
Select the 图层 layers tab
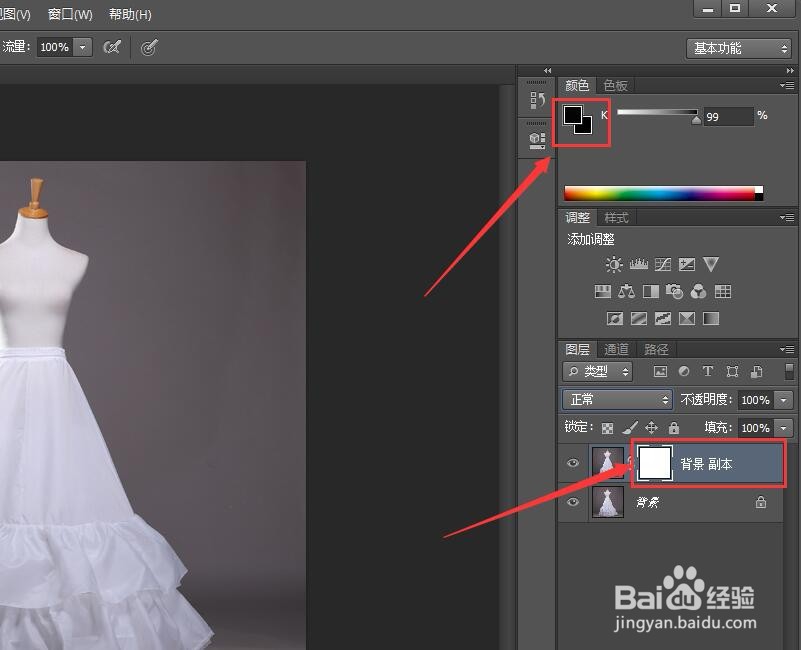coord(577,350)
